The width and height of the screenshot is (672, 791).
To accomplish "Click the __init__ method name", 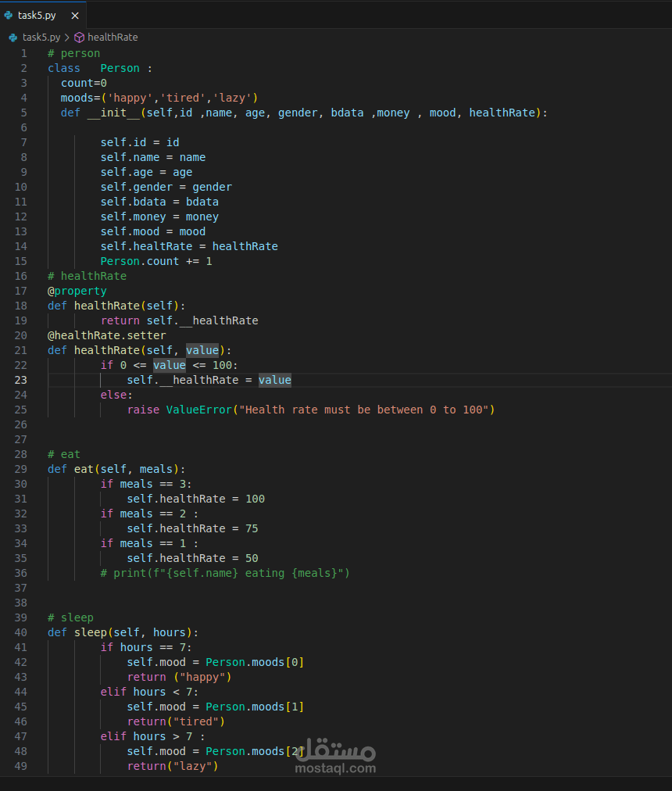I will click(x=113, y=113).
